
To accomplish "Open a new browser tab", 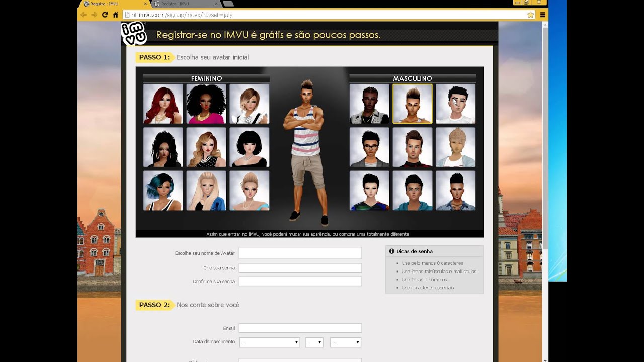I will [228, 4].
